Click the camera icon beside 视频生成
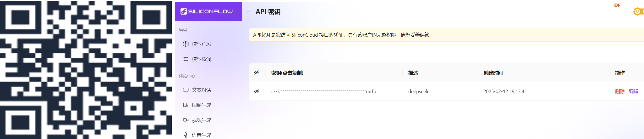 (x=186, y=120)
